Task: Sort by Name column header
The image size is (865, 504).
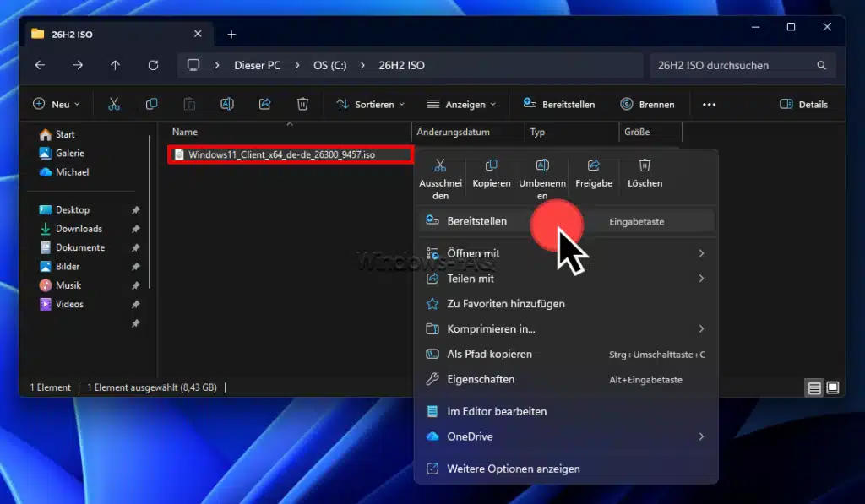Action: coord(185,133)
